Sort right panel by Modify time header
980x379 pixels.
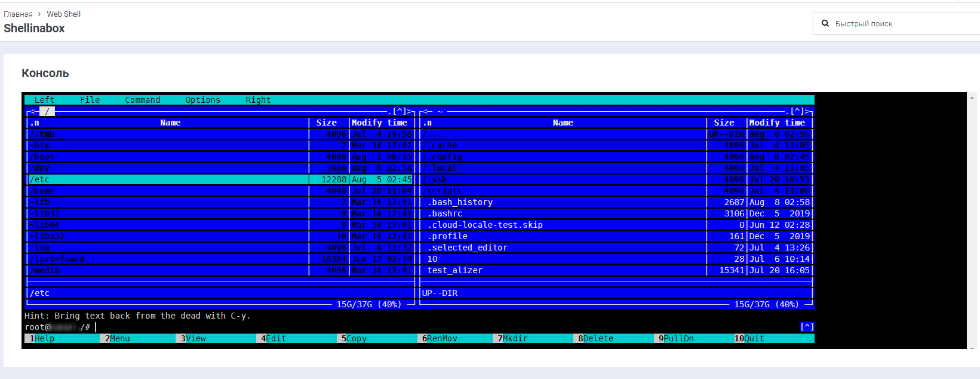[777, 123]
